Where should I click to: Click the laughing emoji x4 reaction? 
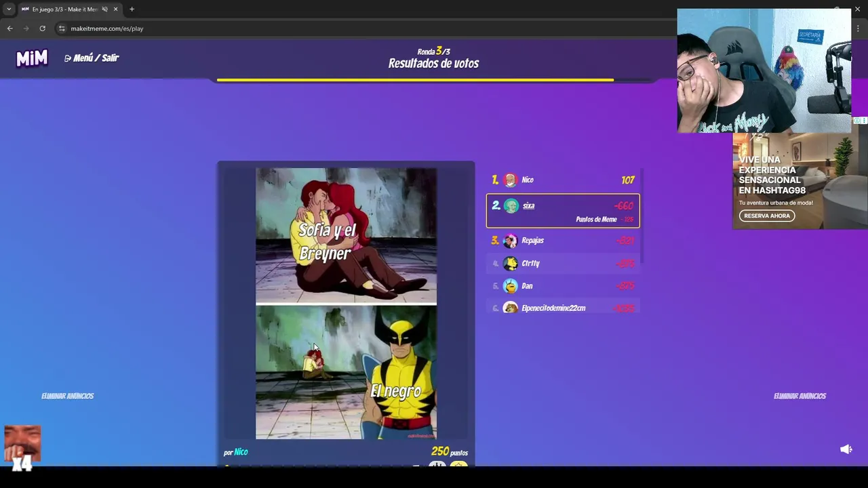pyautogui.click(x=22, y=447)
